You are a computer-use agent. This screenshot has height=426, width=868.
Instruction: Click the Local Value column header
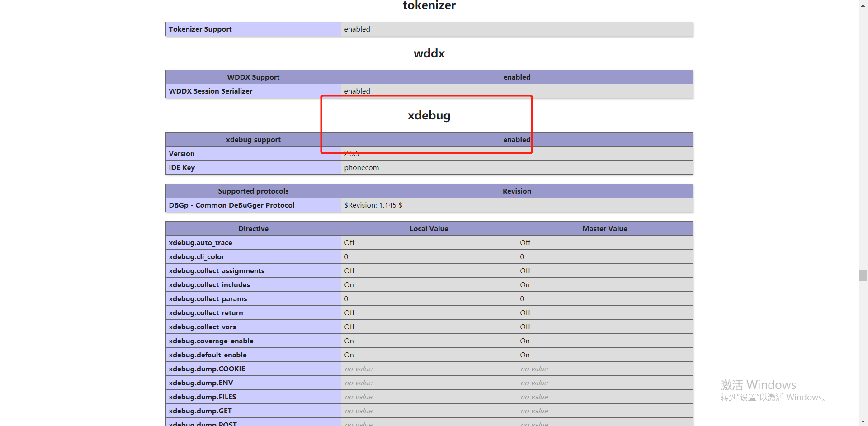[x=429, y=228]
